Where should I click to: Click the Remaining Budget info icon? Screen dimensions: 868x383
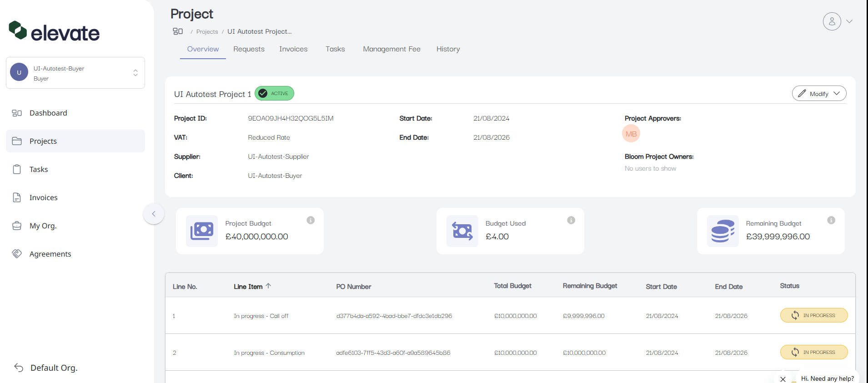[x=831, y=220]
